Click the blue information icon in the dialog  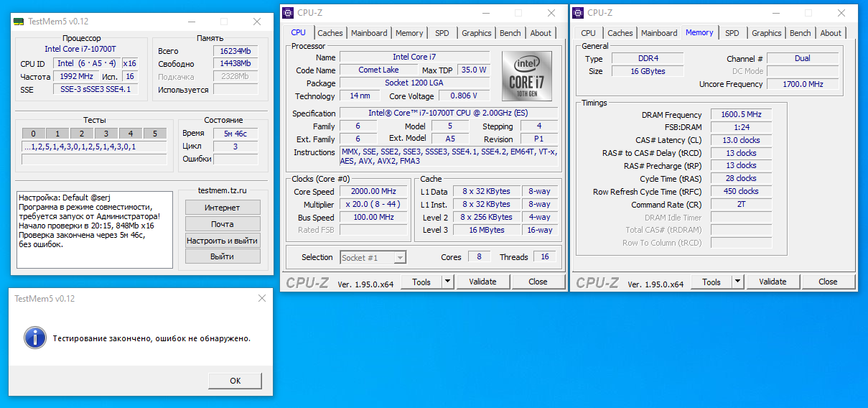(34, 337)
